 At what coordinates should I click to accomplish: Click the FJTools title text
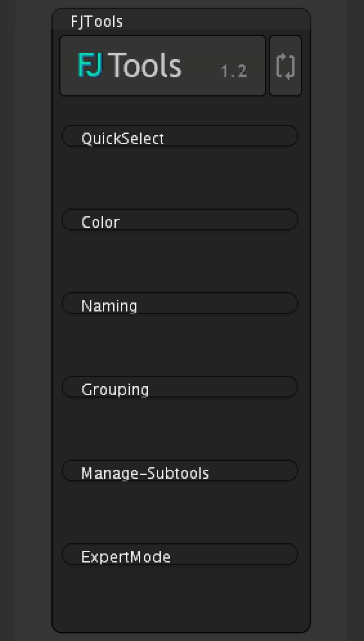click(x=97, y=21)
